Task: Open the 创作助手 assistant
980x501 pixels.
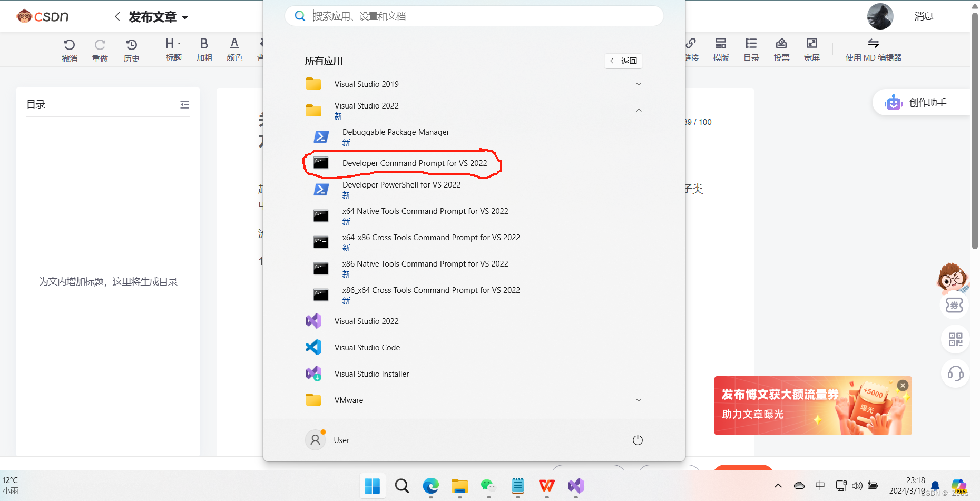Action: pos(921,103)
